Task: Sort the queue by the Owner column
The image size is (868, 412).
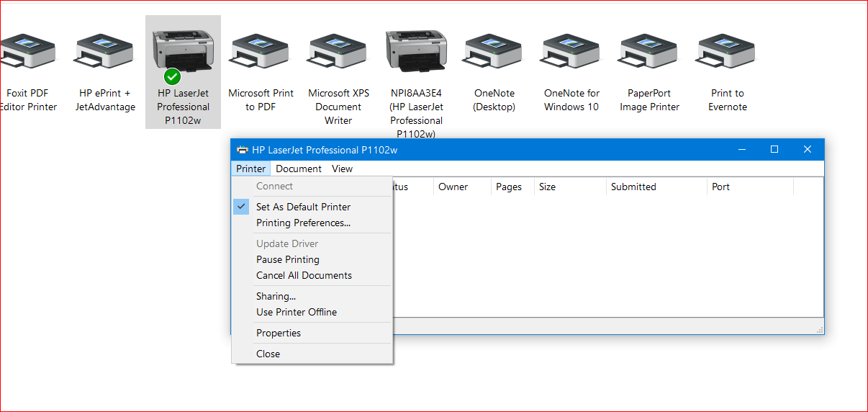Action: [462, 187]
